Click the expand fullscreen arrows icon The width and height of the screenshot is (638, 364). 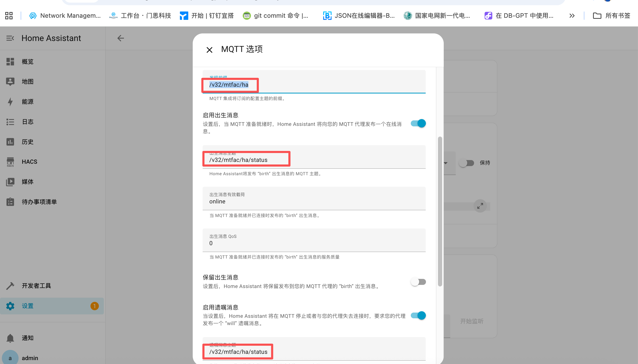click(x=480, y=206)
